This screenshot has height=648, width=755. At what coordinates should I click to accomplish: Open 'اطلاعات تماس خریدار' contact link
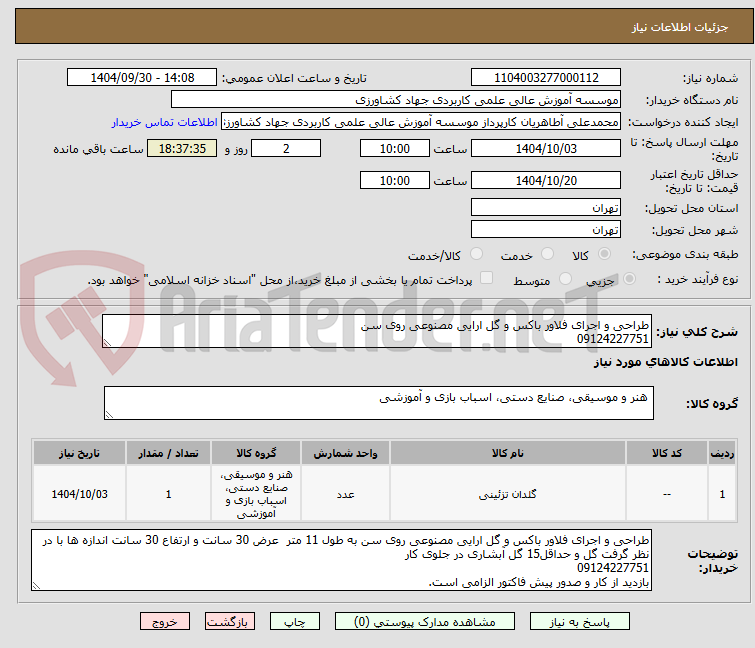165,122
